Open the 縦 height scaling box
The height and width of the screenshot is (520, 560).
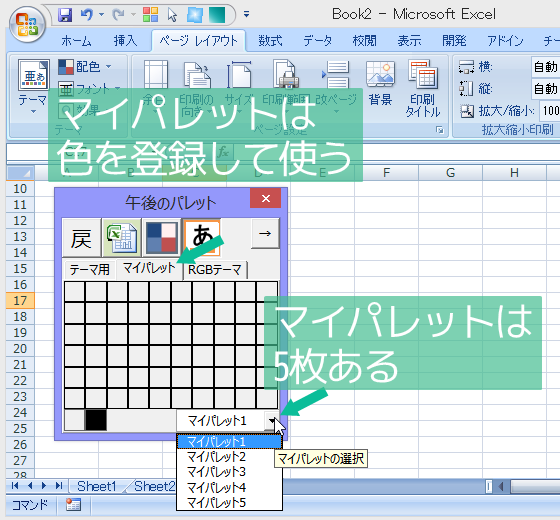pos(545,88)
